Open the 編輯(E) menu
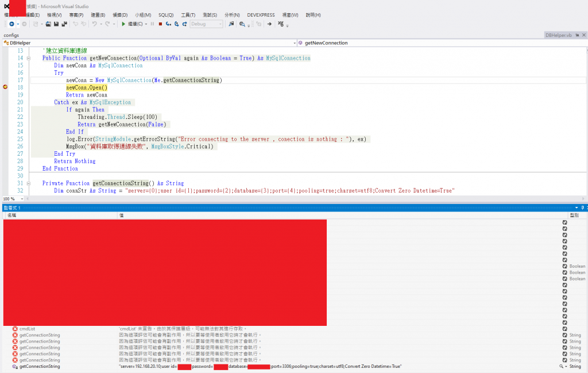Viewport: 588px width, 373px height. [33, 15]
